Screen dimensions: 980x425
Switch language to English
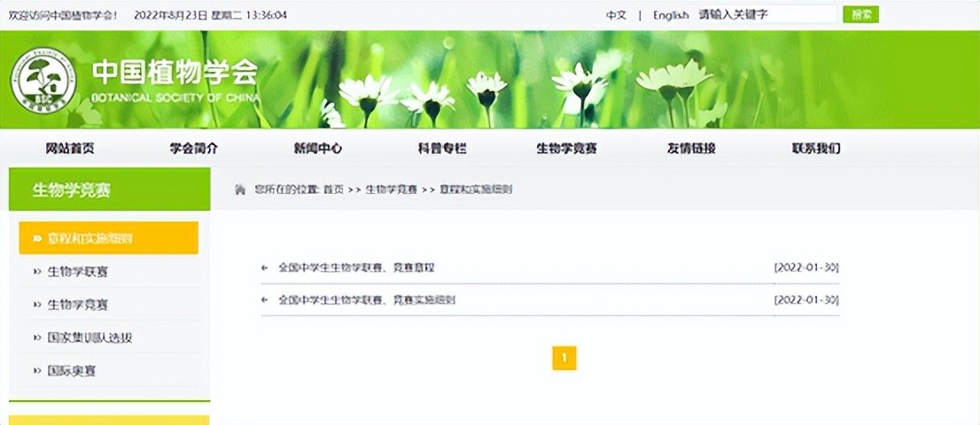point(671,15)
